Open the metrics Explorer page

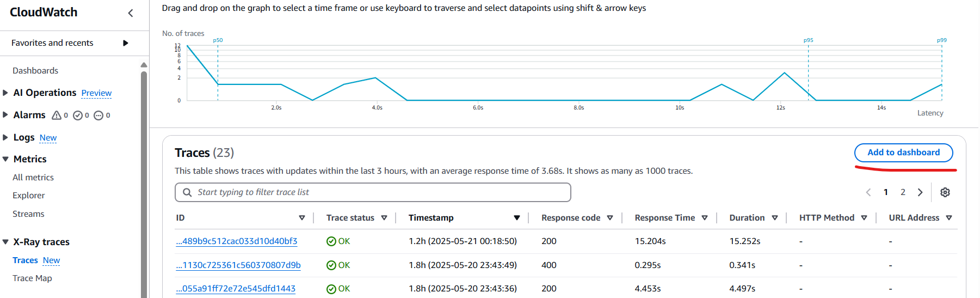[x=29, y=196]
